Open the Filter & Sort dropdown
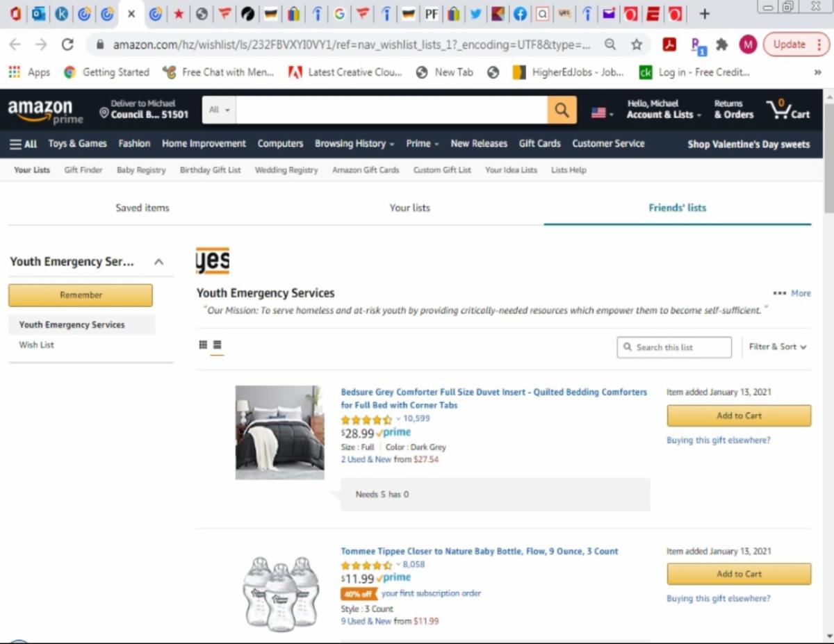 [778, 347]
